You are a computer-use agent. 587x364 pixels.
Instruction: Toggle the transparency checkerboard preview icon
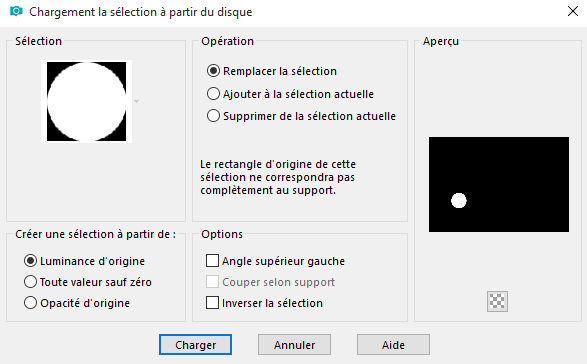[497, 301]
